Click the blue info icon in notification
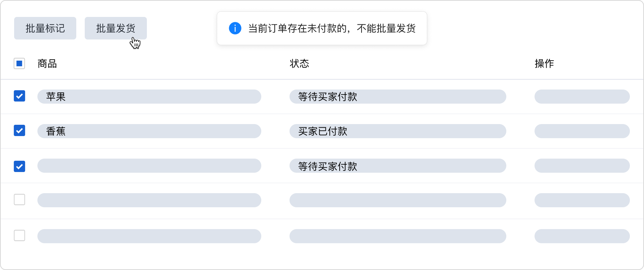The image size is (644, 270). click(x=235, y=28)
